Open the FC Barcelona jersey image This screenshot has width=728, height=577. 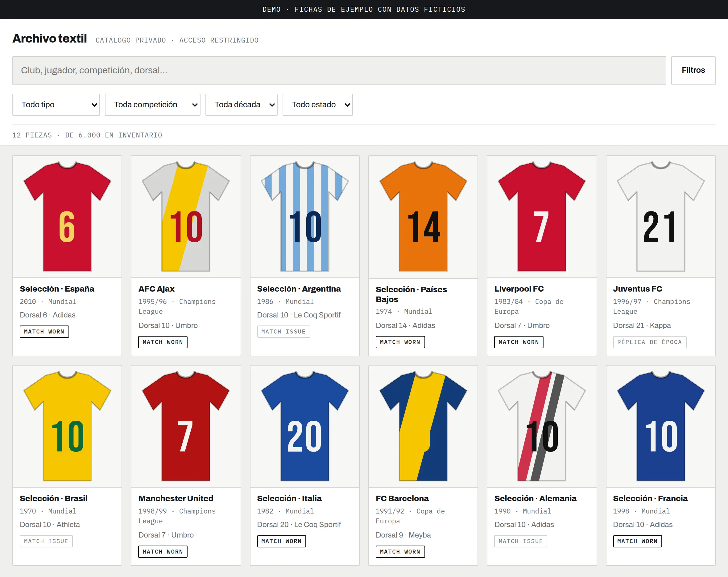pyautogui.click(x=423, y=426)
